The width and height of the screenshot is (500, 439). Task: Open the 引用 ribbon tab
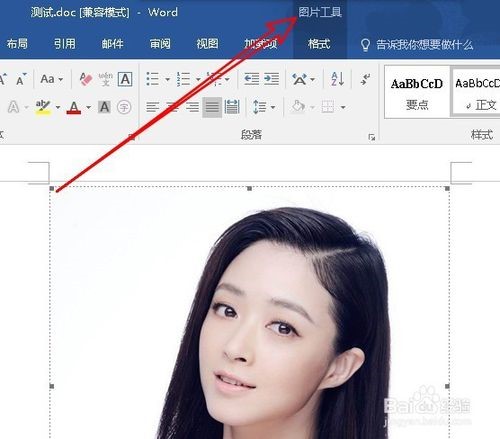click(65, 44)
